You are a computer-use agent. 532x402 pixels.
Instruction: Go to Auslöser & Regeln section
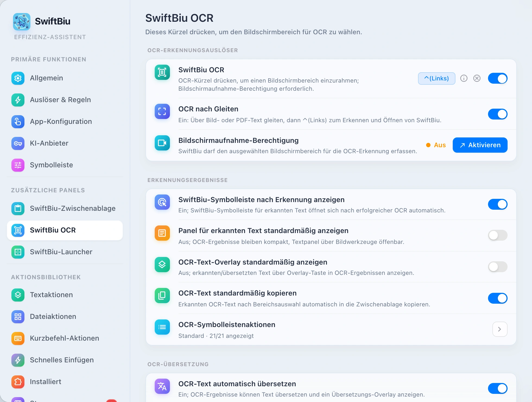point(65,100)
